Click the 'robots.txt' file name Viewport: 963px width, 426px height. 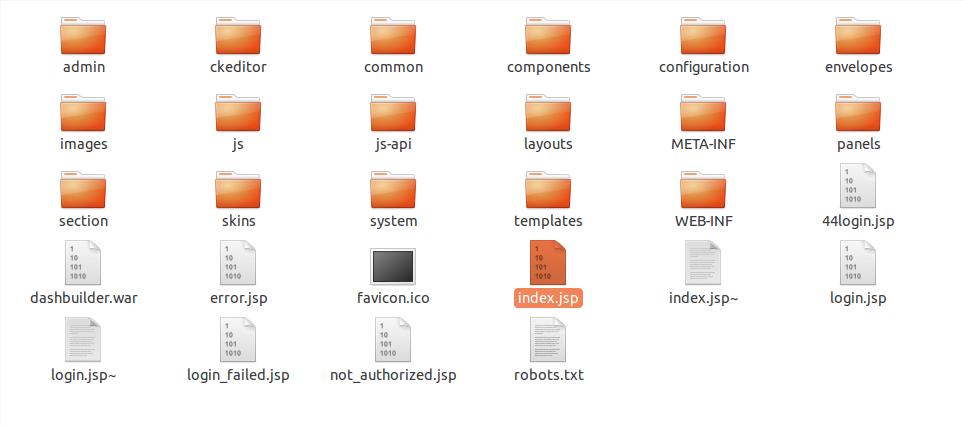pos(548,374)
